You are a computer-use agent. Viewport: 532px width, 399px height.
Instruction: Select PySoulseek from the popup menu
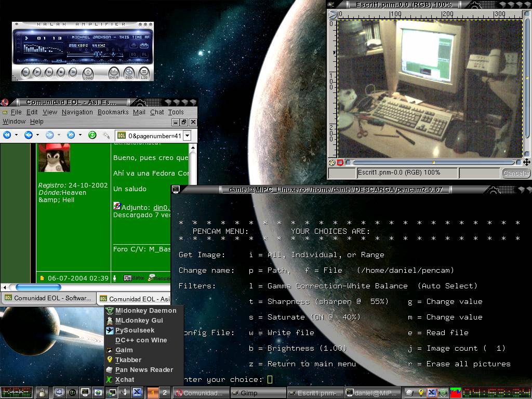[x=135, y=330]
